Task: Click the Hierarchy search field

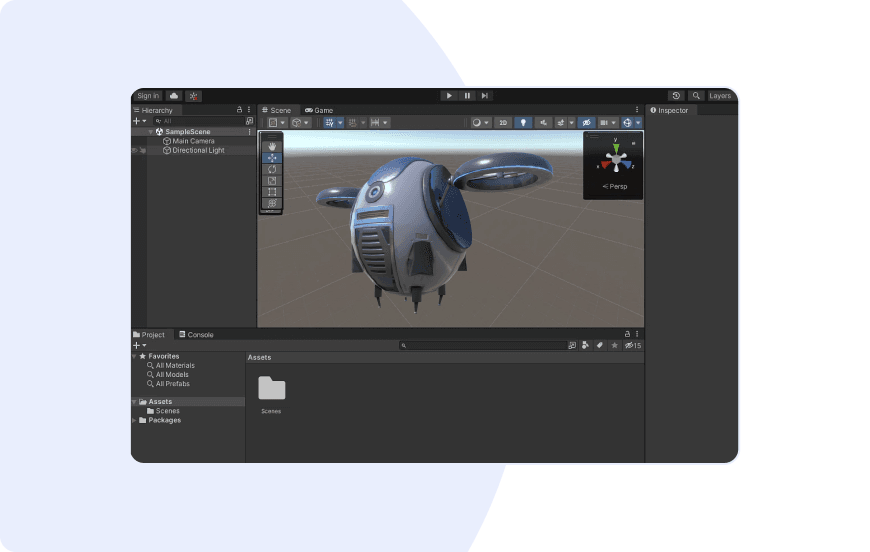Action: [198, 121]
